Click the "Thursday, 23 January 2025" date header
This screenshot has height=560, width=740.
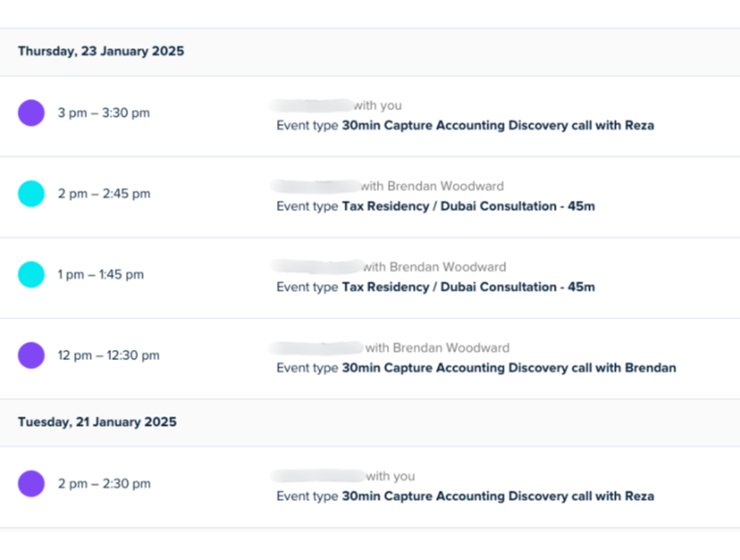(101, 52)
